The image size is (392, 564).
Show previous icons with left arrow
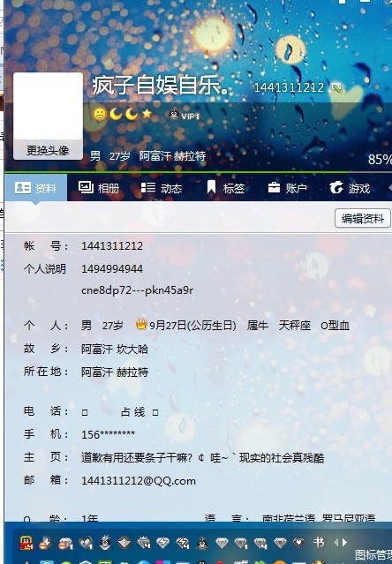[x=336, y=542]
